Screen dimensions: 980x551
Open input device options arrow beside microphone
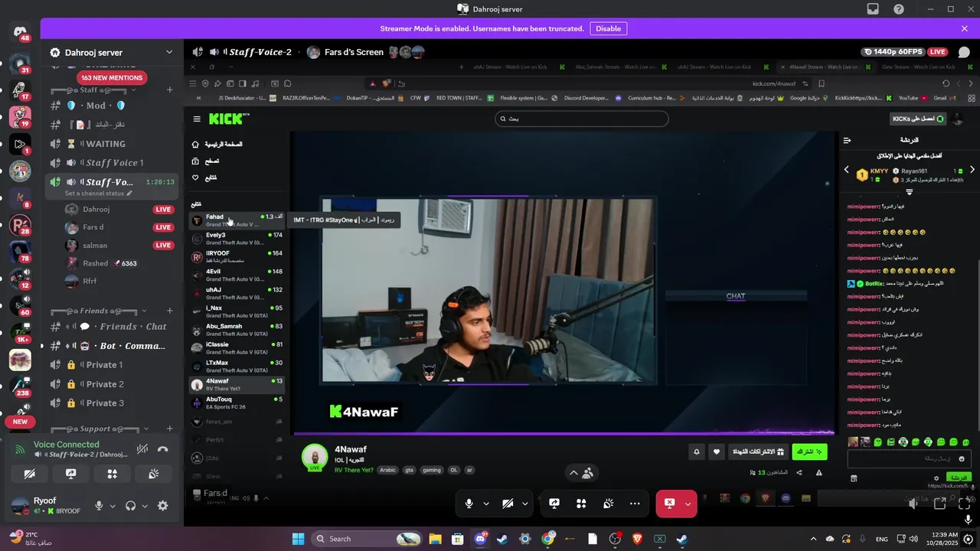113,506
